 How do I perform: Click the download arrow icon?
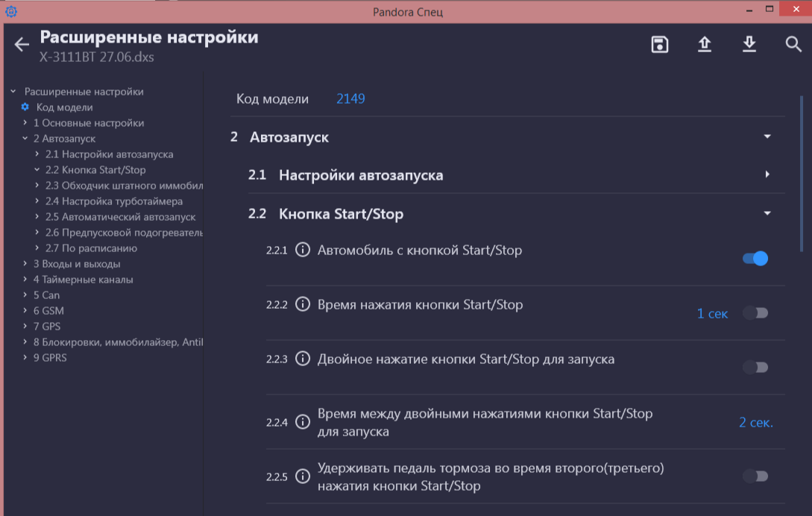click(749, 45)
